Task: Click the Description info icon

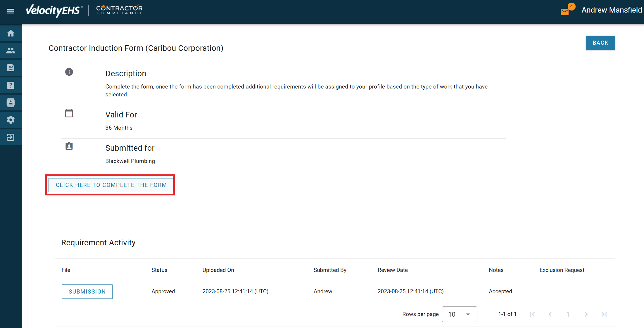Action: [69, 72]
